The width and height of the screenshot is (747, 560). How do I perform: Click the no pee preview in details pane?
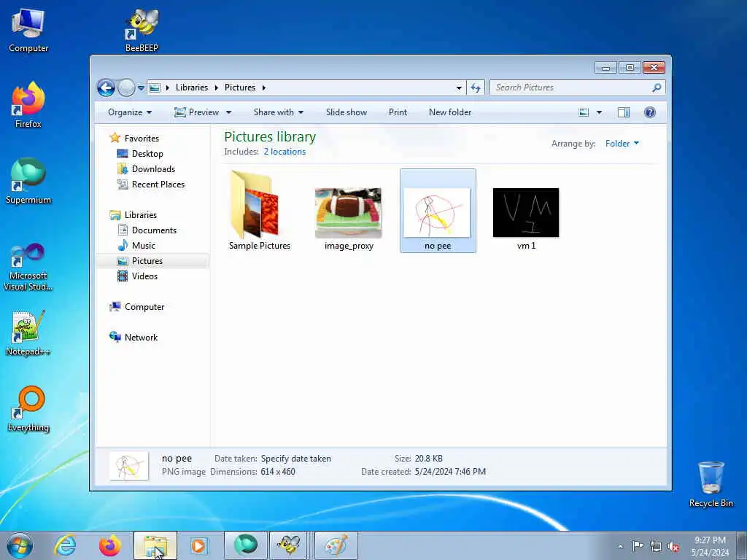point(128,465)
